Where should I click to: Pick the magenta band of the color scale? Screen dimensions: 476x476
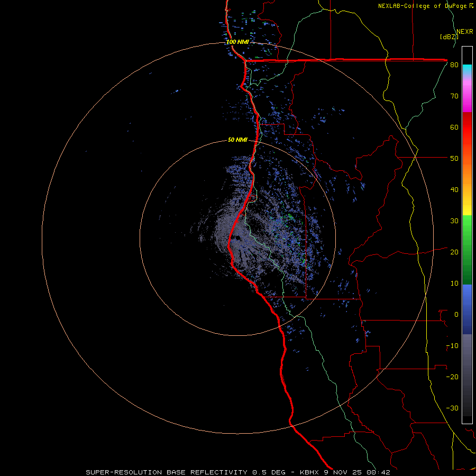[x=467, y=96]
